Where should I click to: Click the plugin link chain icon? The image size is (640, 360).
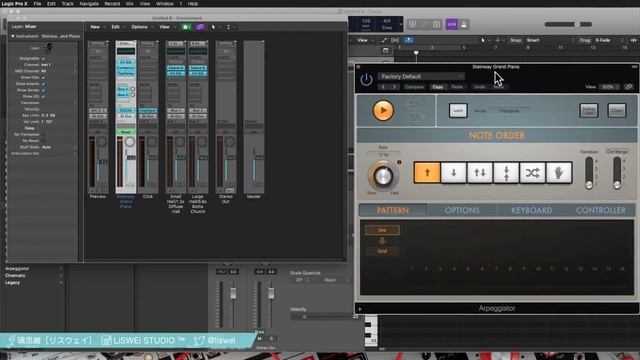pyautogui.click(x=629, y=87)
